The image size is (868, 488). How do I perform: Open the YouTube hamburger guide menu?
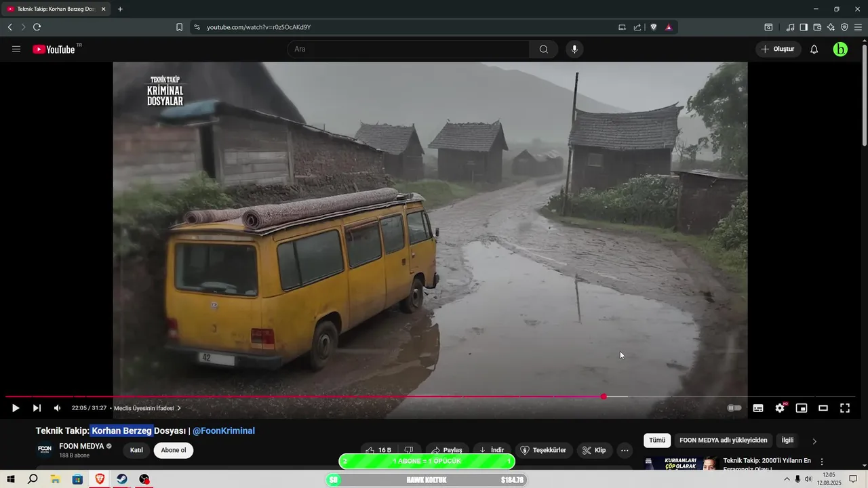16,49
